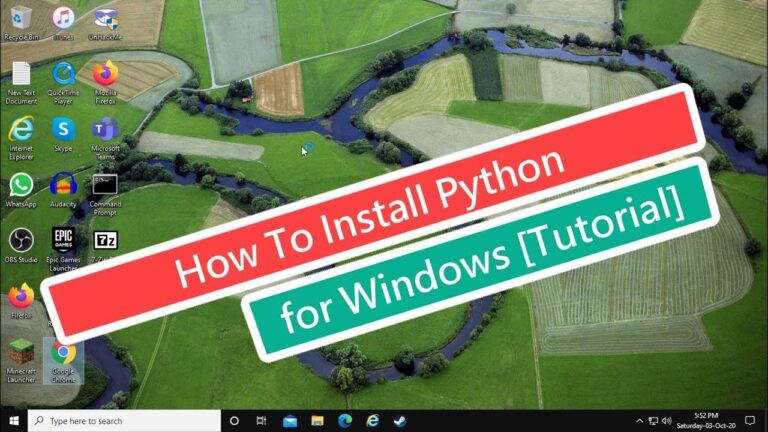
Task: Show hidden system tray icons
Action: 639,421
